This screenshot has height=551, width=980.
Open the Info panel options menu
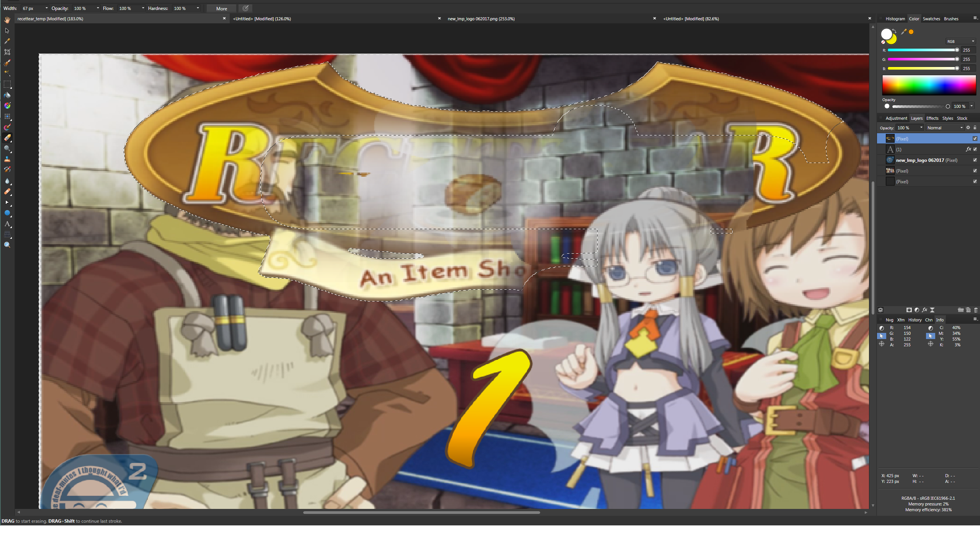click(975, 320)
